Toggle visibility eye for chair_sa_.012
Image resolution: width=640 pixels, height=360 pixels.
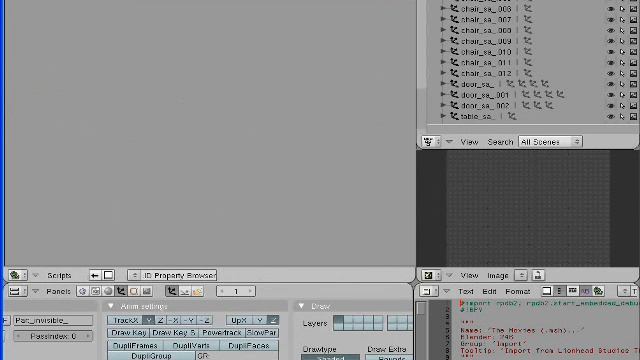[x=611, y=73]
